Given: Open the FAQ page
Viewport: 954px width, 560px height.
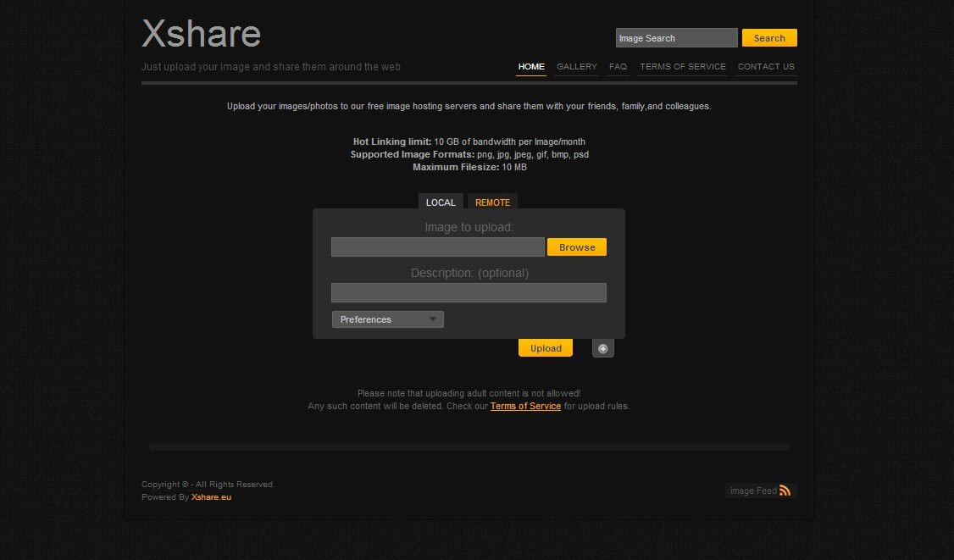Looking at the screenshot, I should [x=618, y=67].
